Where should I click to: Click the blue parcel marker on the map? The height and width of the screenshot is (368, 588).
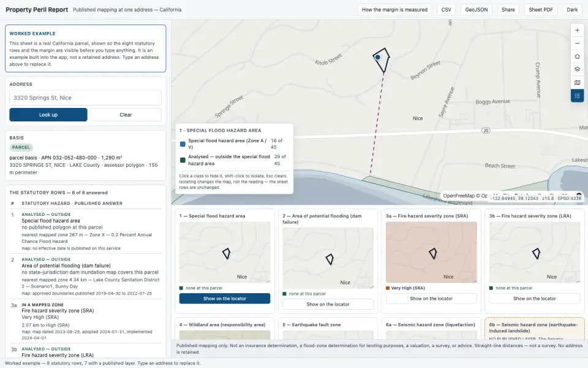tap(378, 58)
